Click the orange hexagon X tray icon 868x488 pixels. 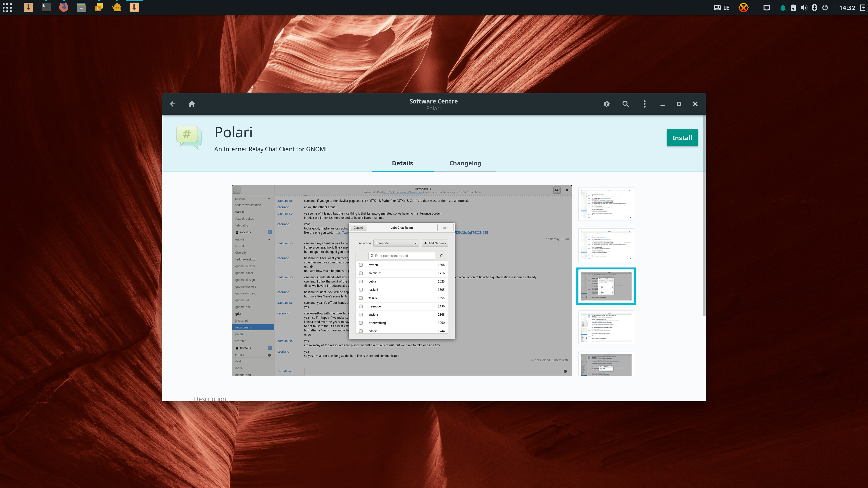pyautogui.click(x=743, y=8)
